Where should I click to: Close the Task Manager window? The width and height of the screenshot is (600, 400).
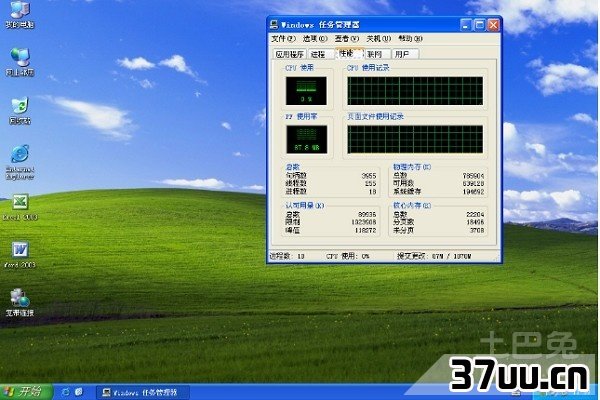click(x=494, y=25)
